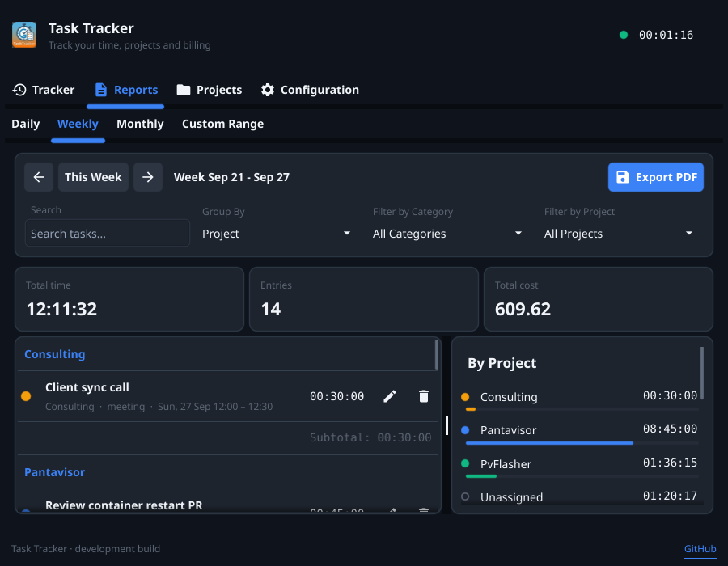Click Unassigned 01:20:17 time value
This screenshot has width=728, height=566.
point(670,496)
